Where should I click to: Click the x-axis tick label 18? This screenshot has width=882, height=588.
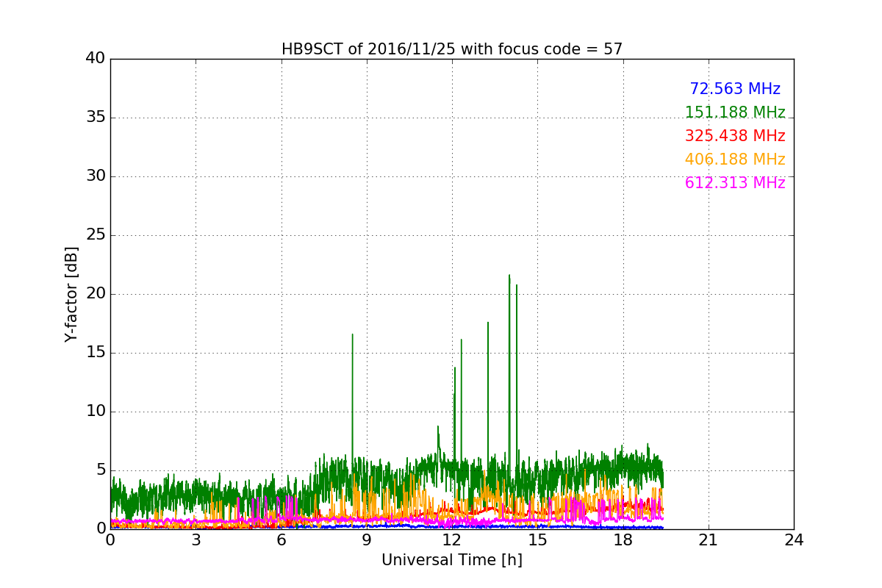click(623, 540)
